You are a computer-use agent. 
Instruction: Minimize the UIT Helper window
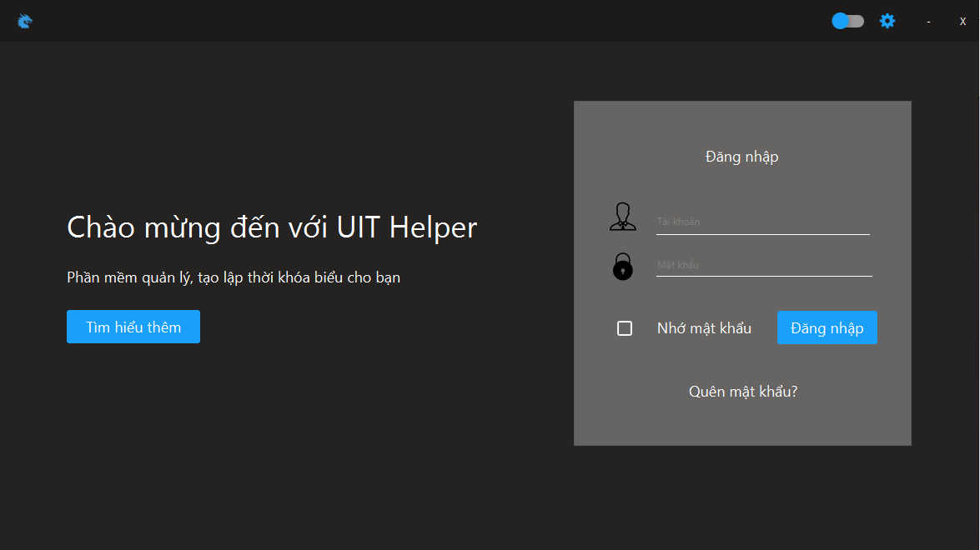(x=928, y=21)
